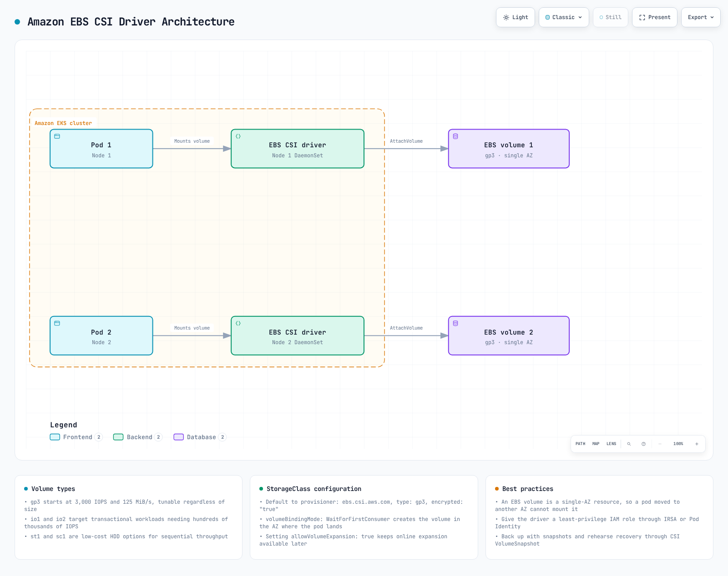Click Mounts volume label from Pod 1

(x=192, y=141)
